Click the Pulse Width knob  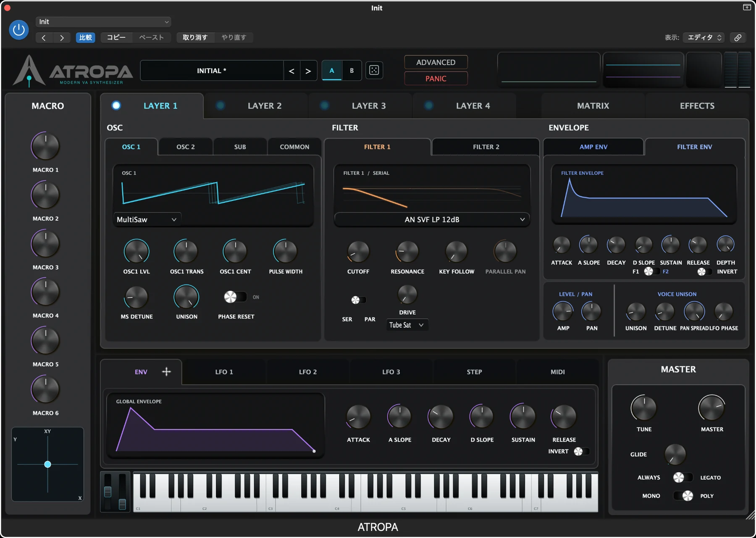point(286,251)
